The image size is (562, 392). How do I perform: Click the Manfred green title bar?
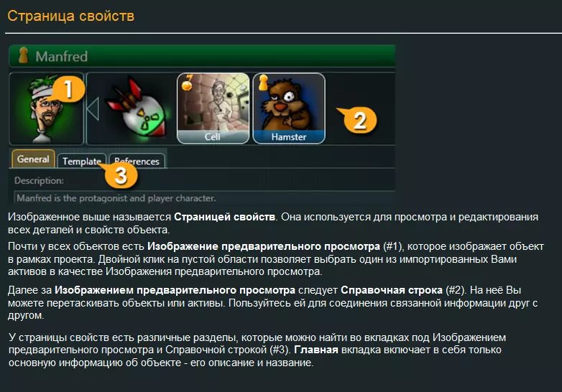click(202, 56)
